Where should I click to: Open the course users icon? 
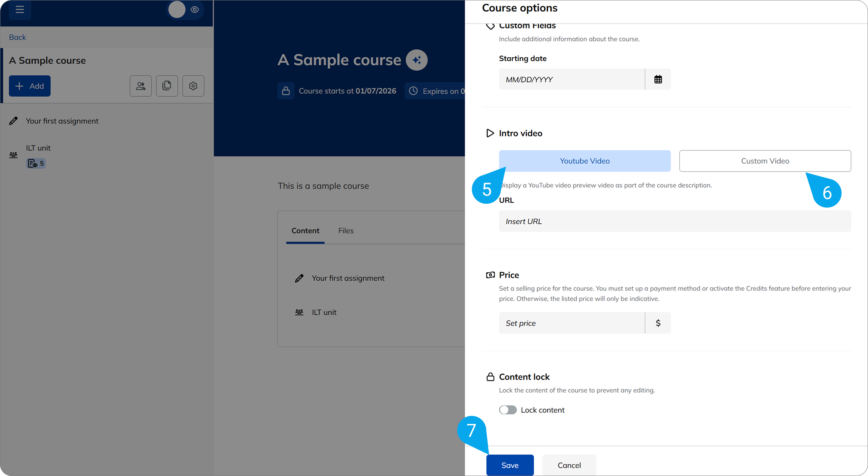[x=141, y=86]
